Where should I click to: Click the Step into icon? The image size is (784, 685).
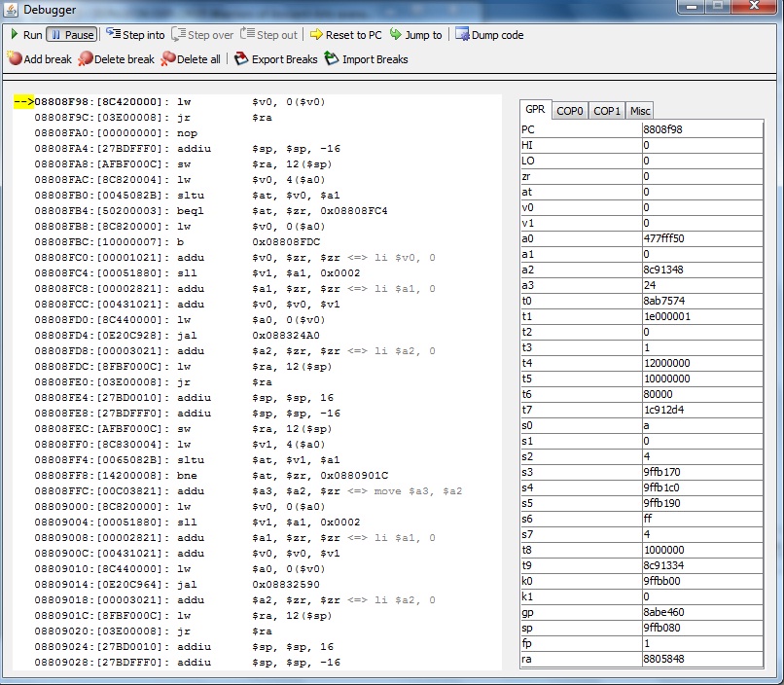[113, 35]
